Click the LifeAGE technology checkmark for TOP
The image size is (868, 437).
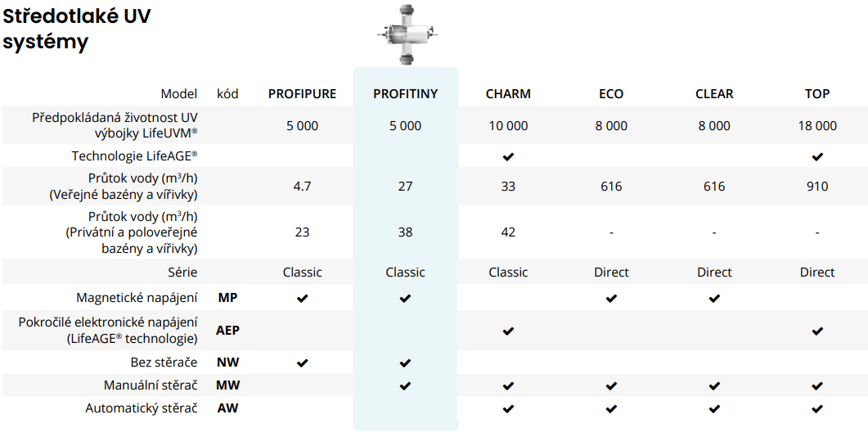[816, 155]
